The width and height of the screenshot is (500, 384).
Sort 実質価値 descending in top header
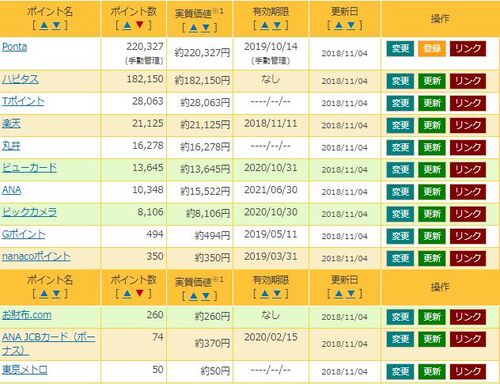[x=206, y=27]
